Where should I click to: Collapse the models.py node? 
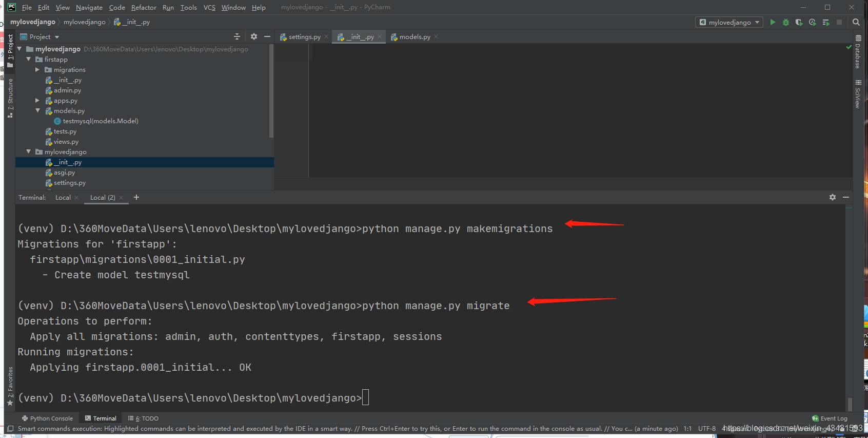(37, 110)
